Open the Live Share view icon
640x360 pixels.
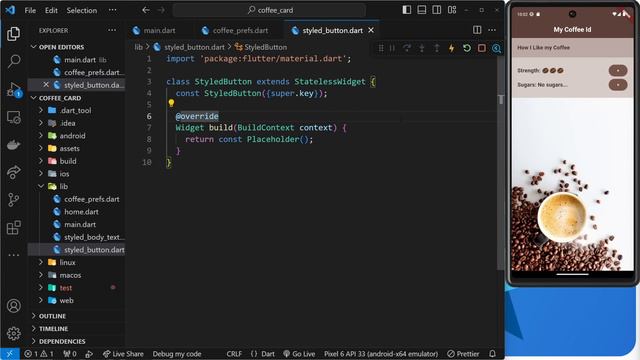(13, 172)
